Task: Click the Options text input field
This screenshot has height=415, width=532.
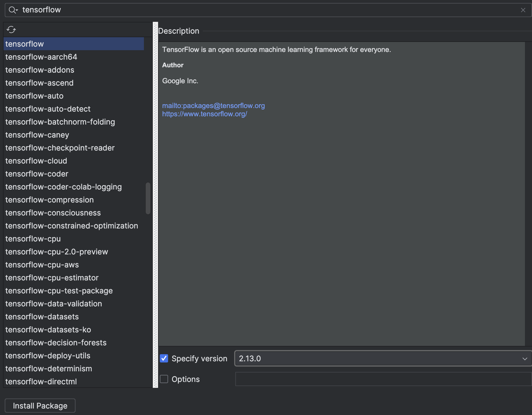Action: (x=383, y=379)
